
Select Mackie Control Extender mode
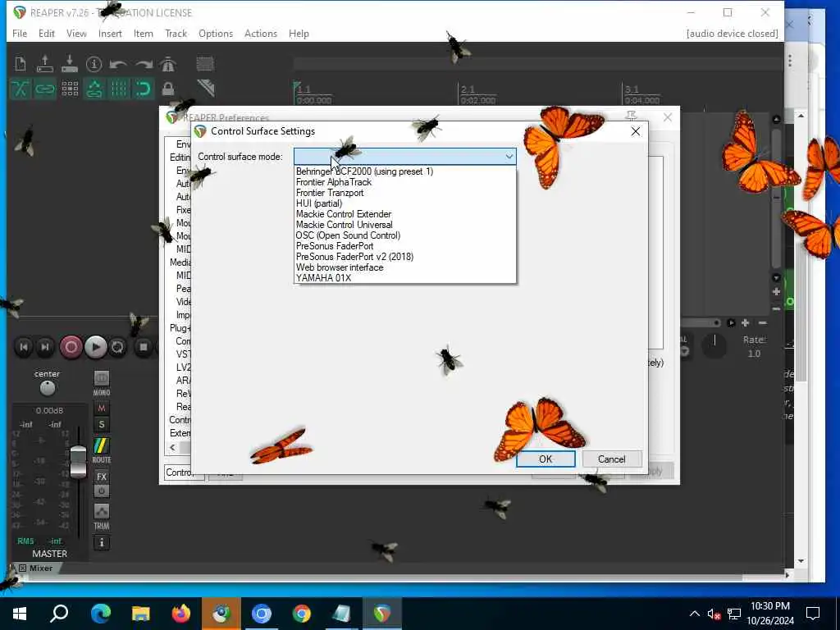click(x=405, y=214)
